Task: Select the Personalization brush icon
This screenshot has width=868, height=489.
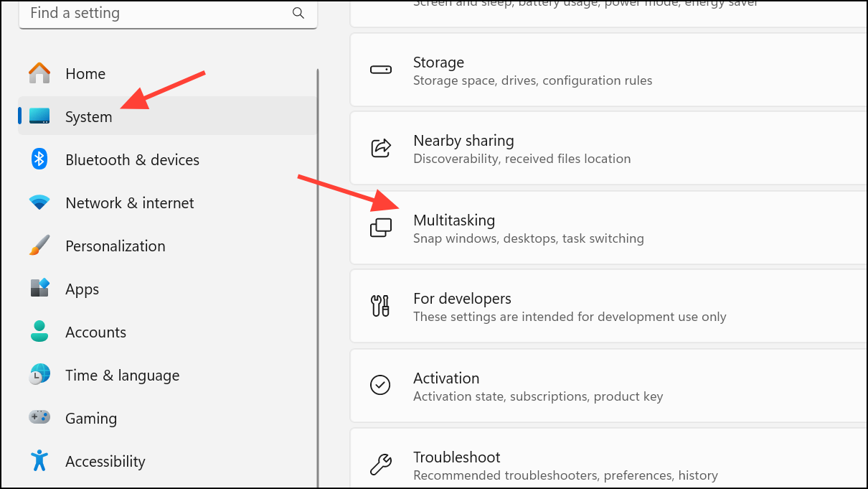Action: [x=39, y=245]
